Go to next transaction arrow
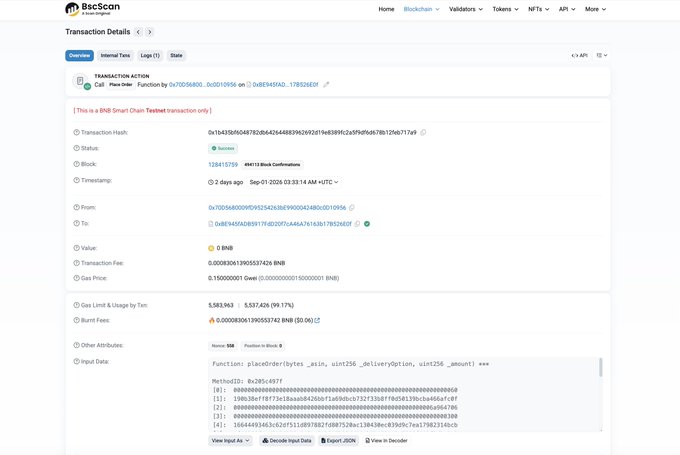This screenshot has width=680, height=455. (150, 32)
